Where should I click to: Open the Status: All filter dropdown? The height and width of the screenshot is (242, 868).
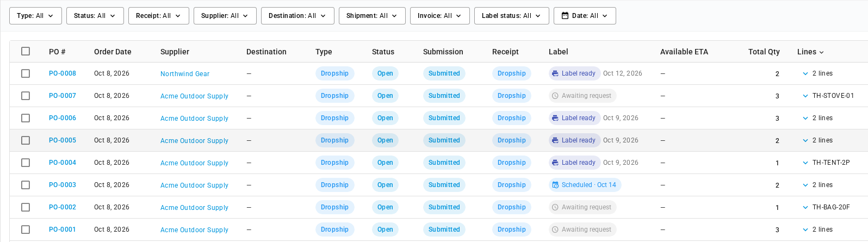(x=95, y=16)
